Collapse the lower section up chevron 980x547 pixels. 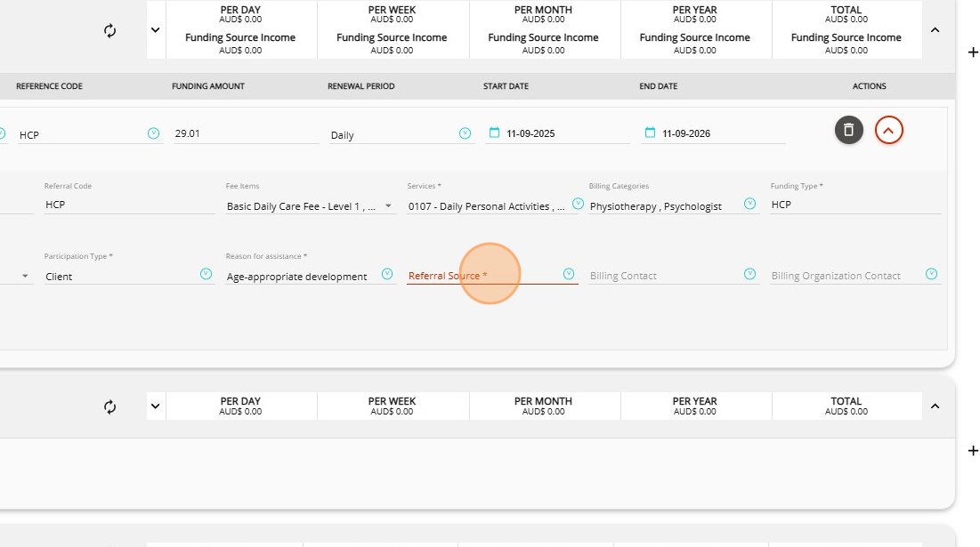point(935,406)
